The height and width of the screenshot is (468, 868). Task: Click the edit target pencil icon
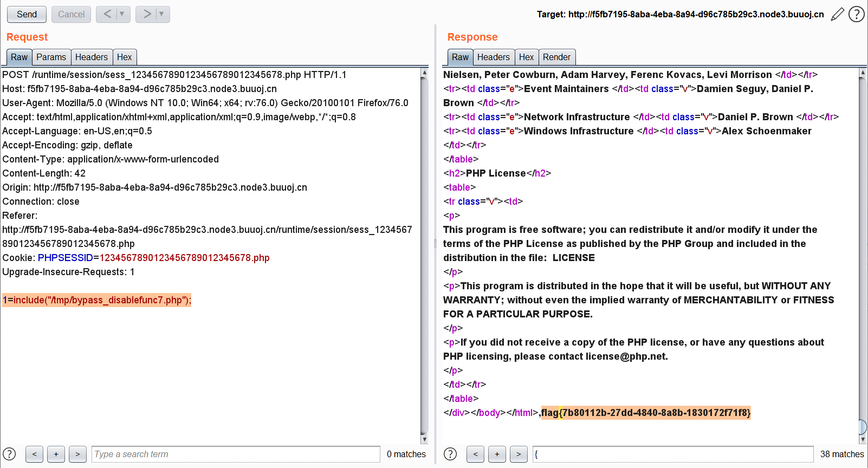tap(838, 14)
